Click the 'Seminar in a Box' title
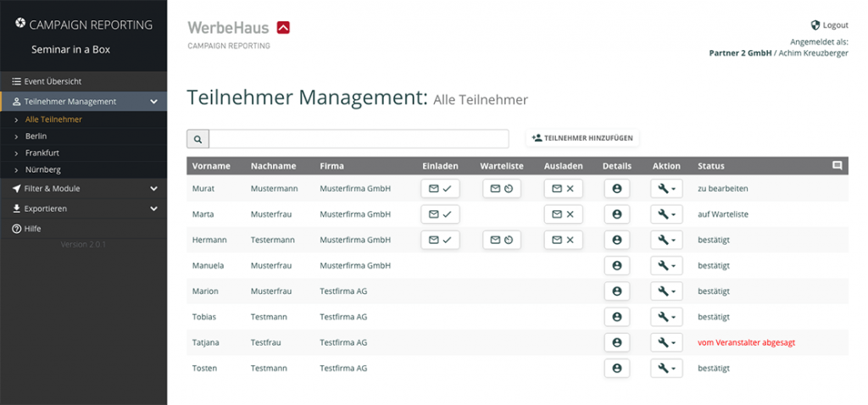This screenshot has width=868, height=405. 71,49
